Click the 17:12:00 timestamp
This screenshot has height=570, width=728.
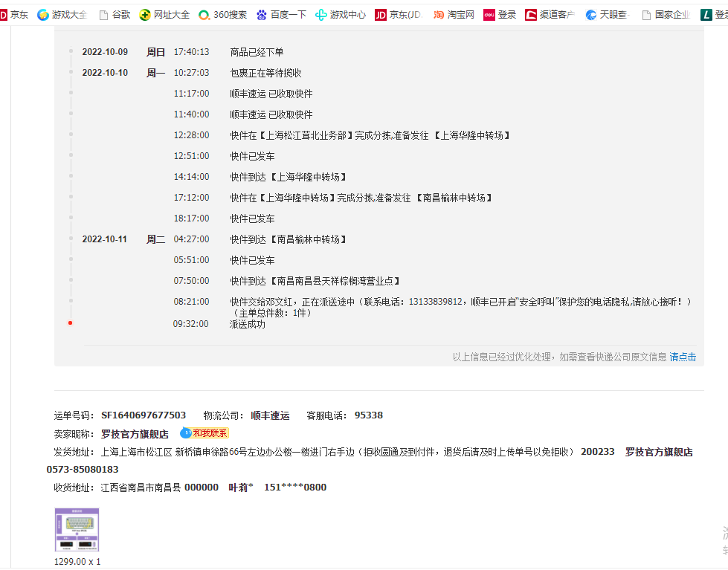(191, 198)
